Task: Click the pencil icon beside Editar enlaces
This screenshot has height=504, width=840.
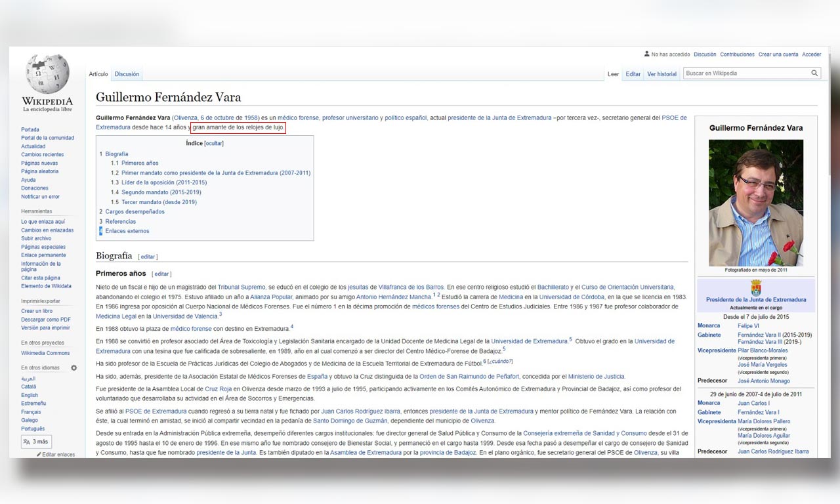Action: pyautogui.click(x=39, y=454)
